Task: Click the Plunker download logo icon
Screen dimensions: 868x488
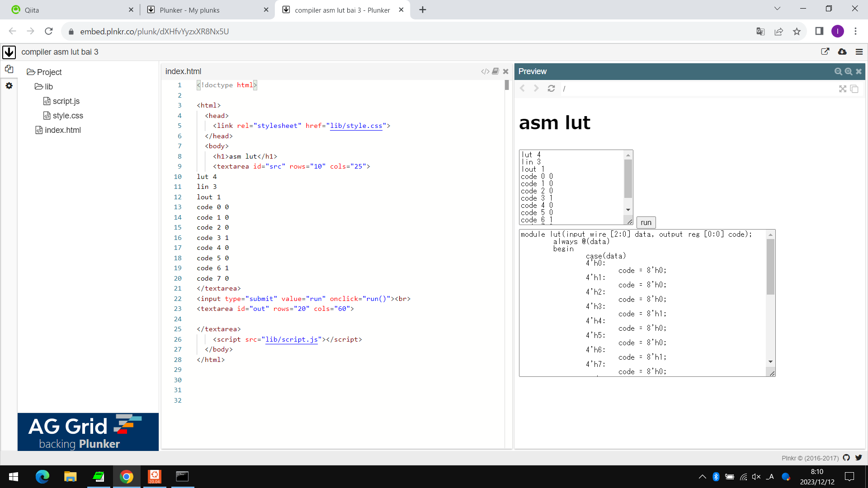Action: [9, 52]
